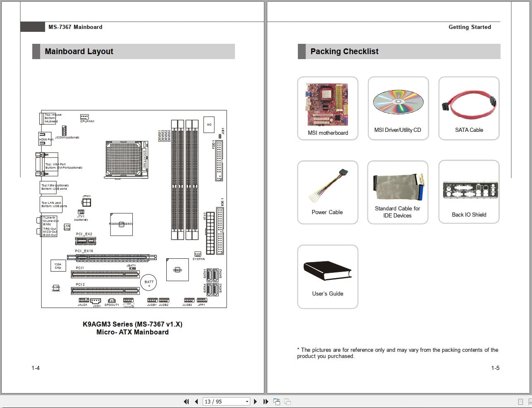Click the User's Guide book image
The height and width of the screenshot is (408, 532).
coord(327,272)
